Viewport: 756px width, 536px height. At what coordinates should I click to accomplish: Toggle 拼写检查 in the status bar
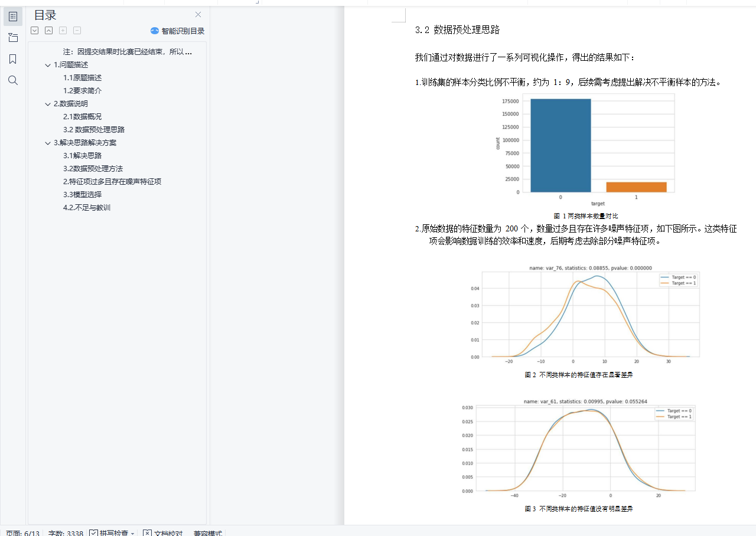click(109, 533)
